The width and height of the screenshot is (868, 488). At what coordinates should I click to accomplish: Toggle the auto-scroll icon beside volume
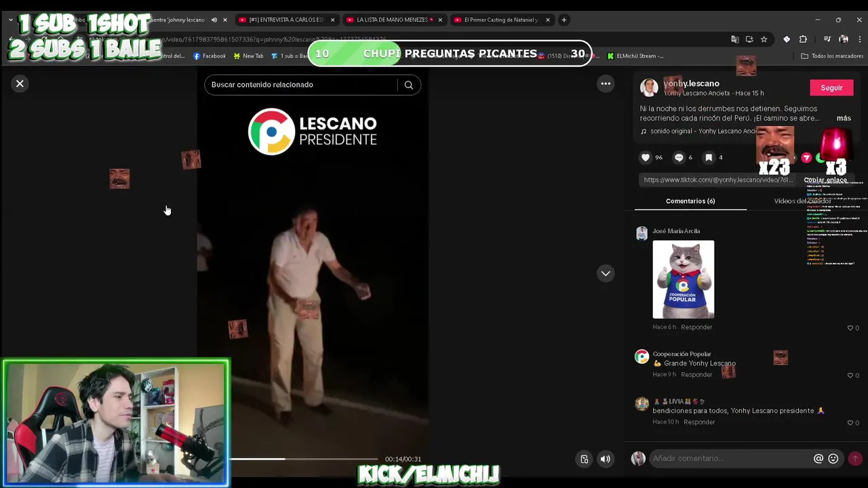[x=585, y=459]
